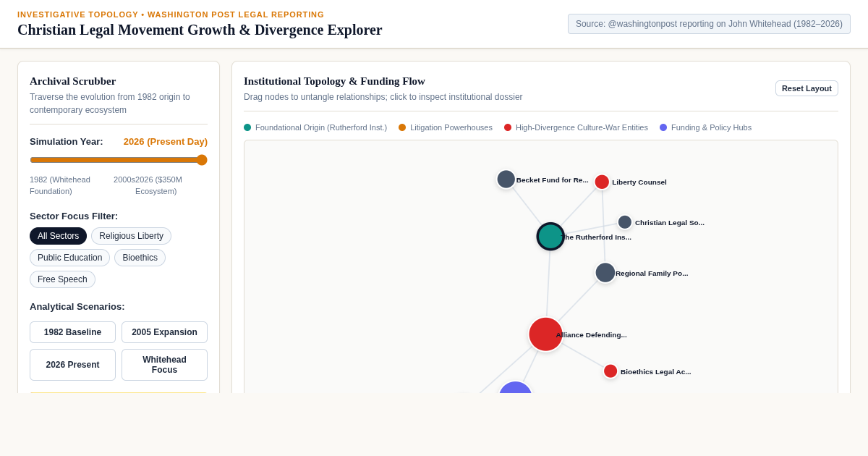Click the 2026 (Present Day) year value

(166, 142)
